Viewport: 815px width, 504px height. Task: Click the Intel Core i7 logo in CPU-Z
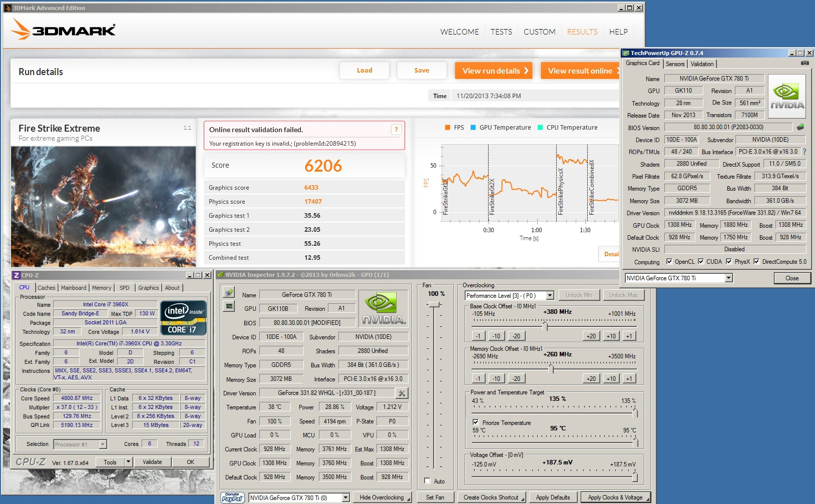(x=183, y=318)
